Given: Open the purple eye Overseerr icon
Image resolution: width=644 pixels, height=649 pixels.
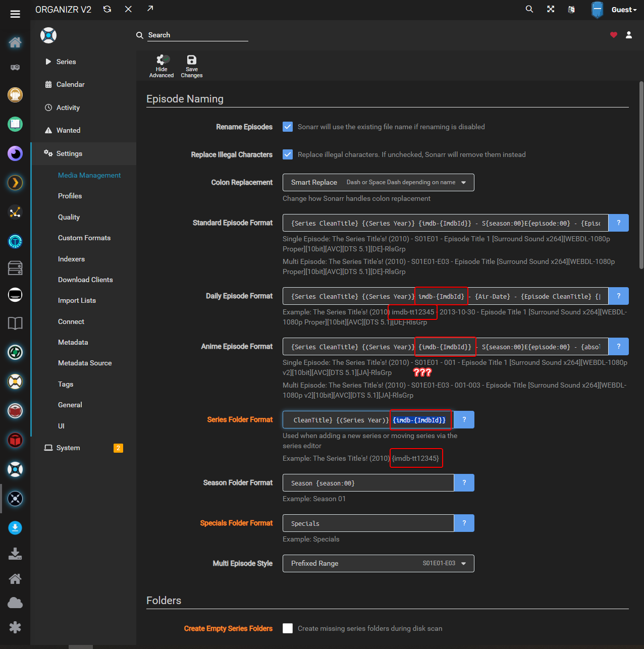Looking at the screenshot, I should coord(15,153).
